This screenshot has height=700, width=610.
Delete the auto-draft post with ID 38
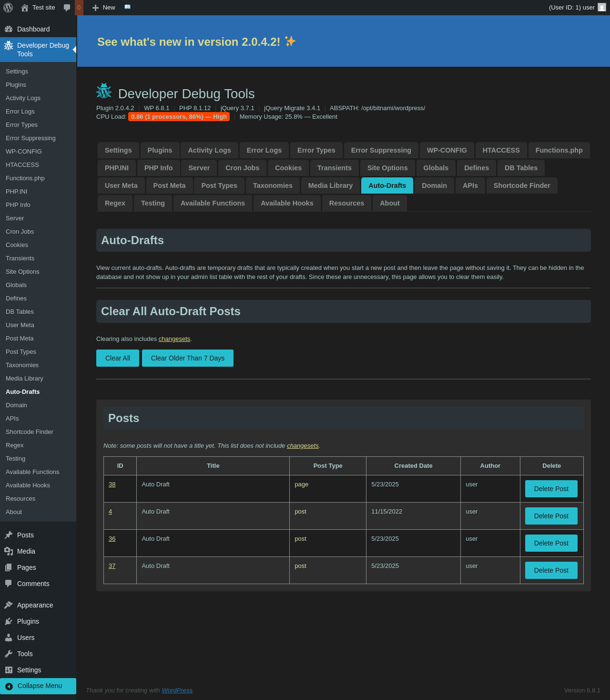(x=551, y=489)
